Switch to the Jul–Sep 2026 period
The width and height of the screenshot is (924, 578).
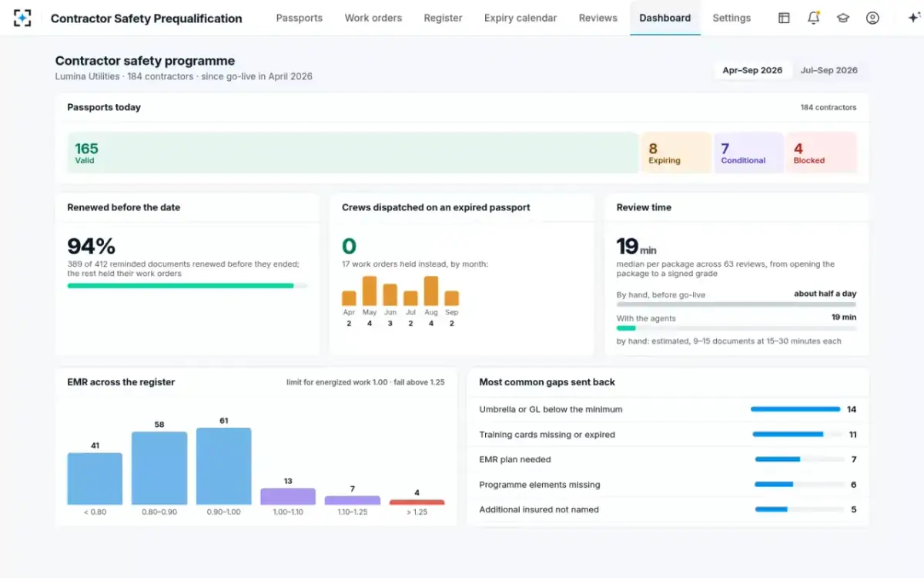click(829, 70)
